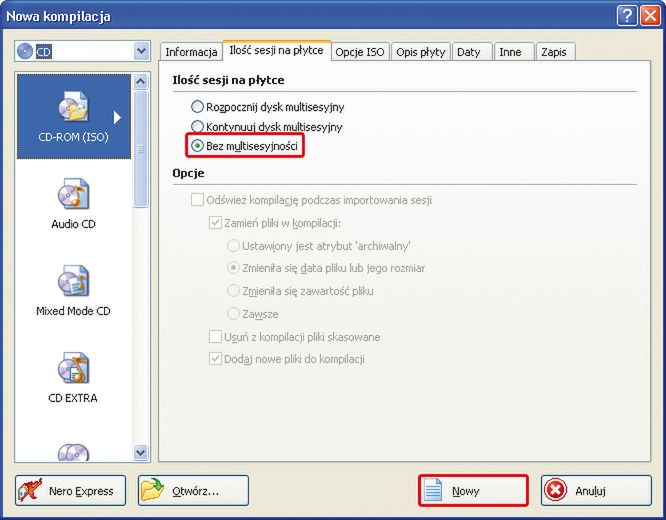This screenshot has width=666, height=520.
Task: Select 'Zmieniła się zawartość pliku' option
Action: 233,291
